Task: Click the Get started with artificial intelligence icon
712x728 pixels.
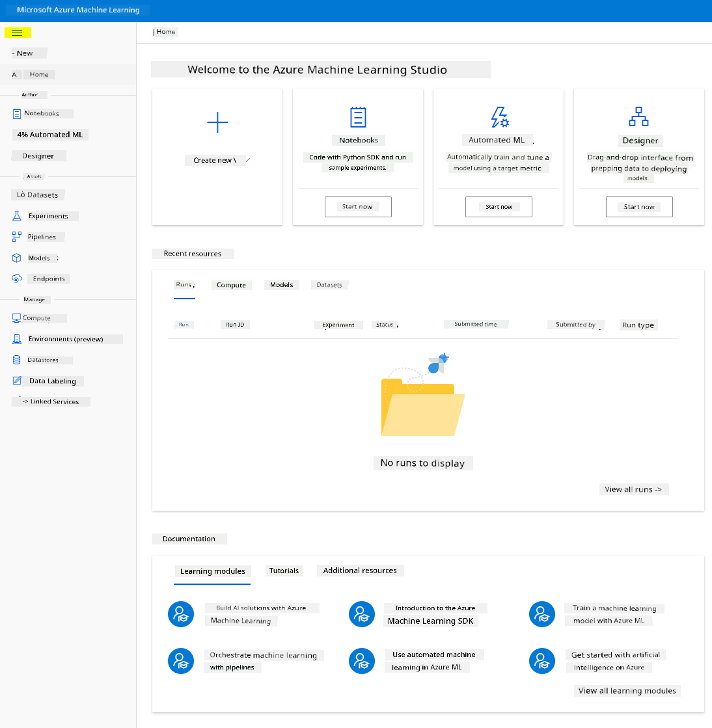Action: (x=542, y=661)
